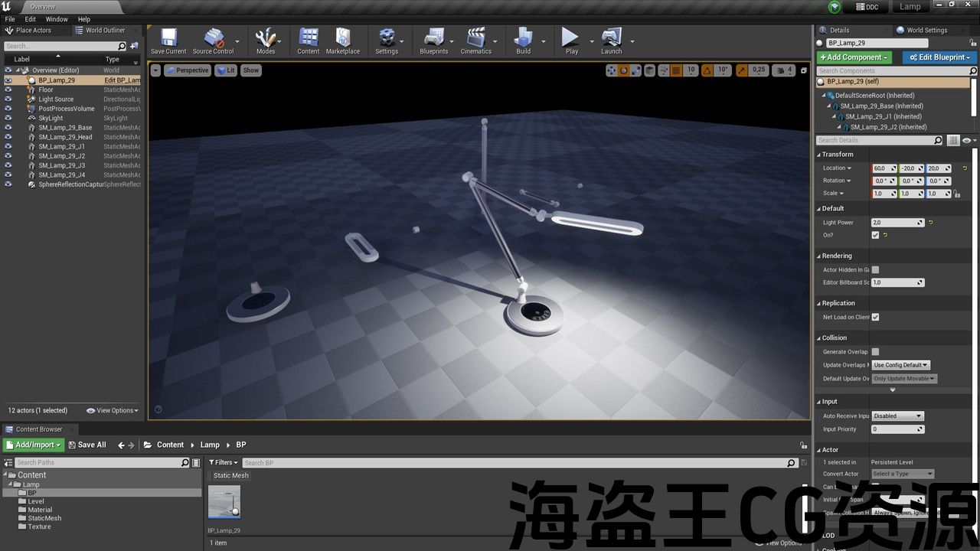This screenshot has height=551, width=980.
Task: Click the Light Power value field
Action: pos(897,223)
